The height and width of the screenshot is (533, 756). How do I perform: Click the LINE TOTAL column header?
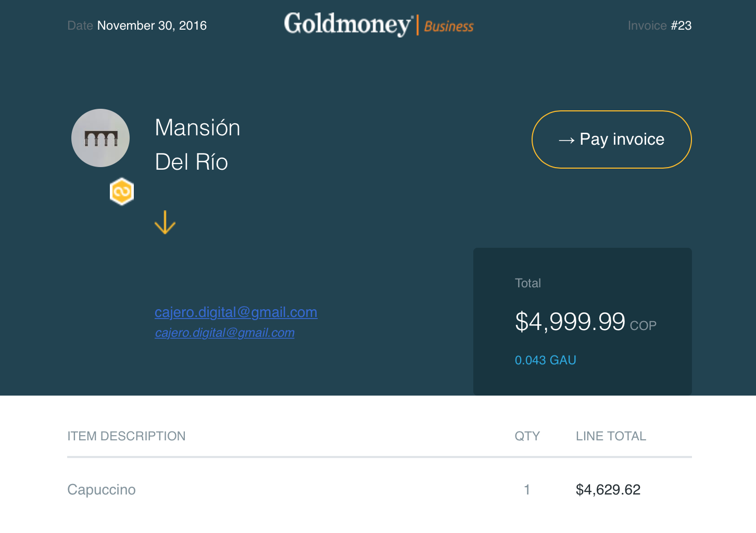tap(611, 436)
